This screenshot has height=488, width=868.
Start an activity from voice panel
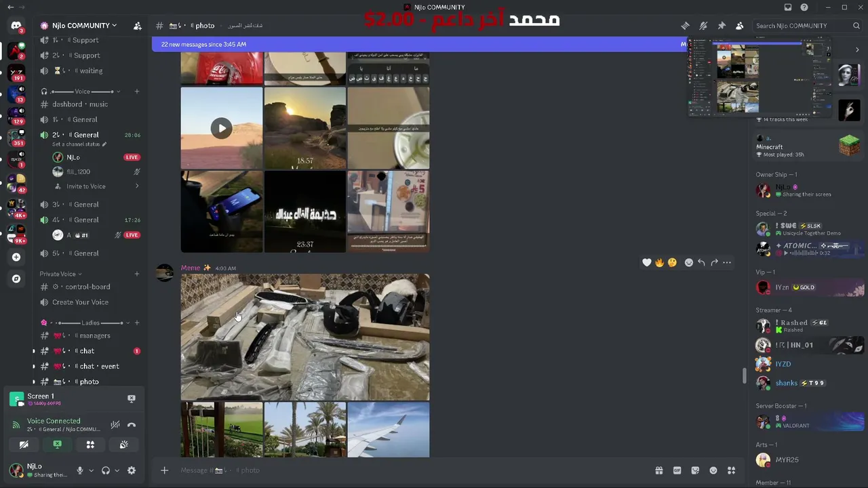tap(90, 445)
